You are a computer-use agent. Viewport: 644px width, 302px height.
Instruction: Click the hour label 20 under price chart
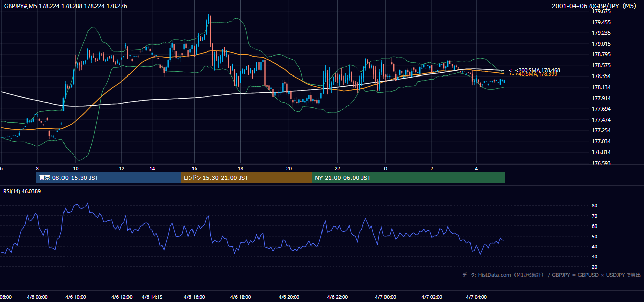[x=289, y=168]
